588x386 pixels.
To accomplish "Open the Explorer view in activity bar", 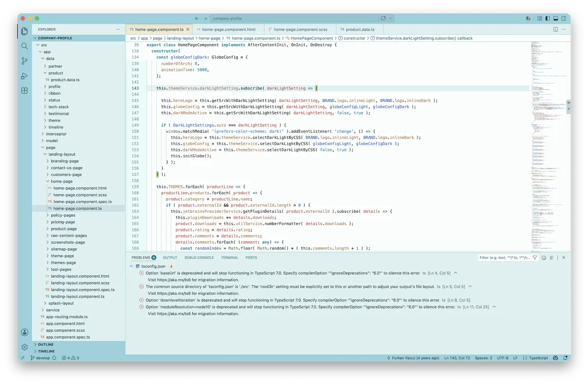I will click(x=24, y=31).
